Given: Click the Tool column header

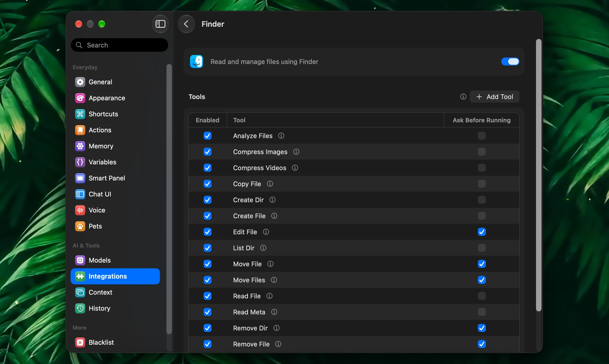Looking at the screenshot, I should pyautogui.click(x=335, y=120).
